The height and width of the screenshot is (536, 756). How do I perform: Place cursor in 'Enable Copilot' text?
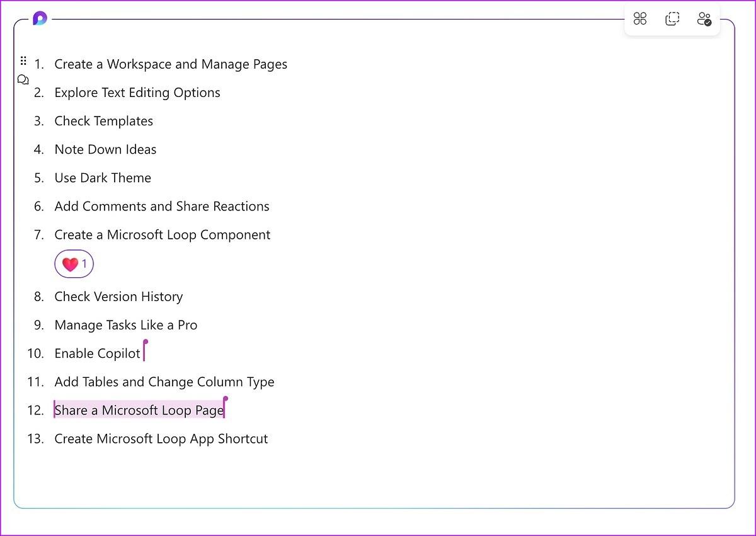point(98,353)
